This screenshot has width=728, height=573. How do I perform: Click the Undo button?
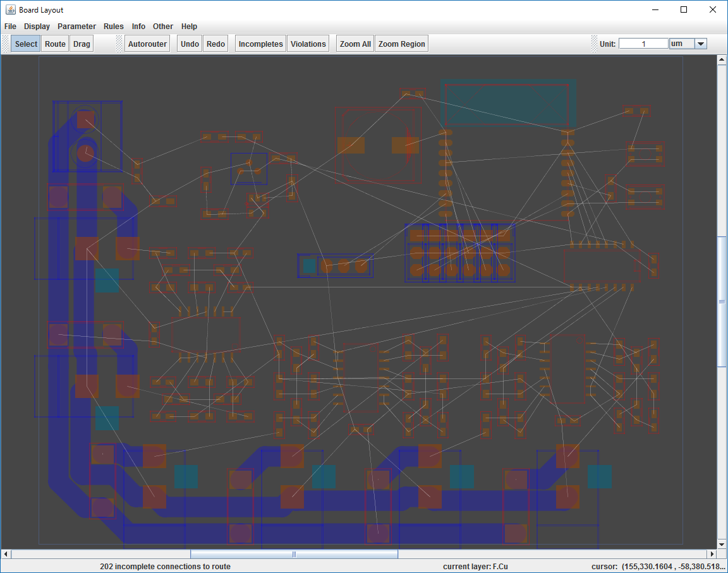click(190, 44)
